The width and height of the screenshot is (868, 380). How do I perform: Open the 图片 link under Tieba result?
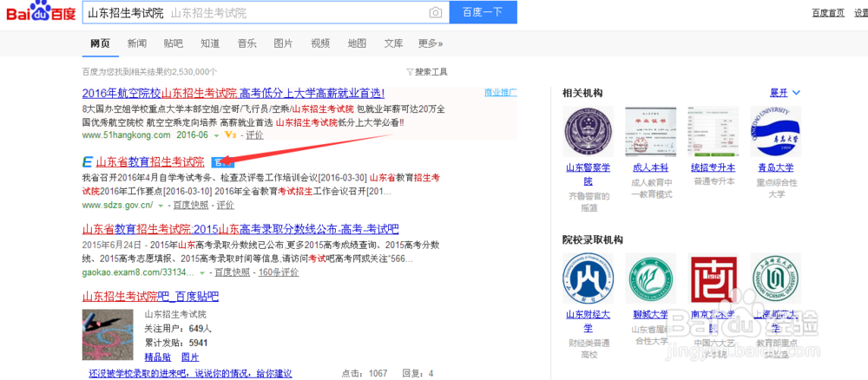tap(190, 357)
